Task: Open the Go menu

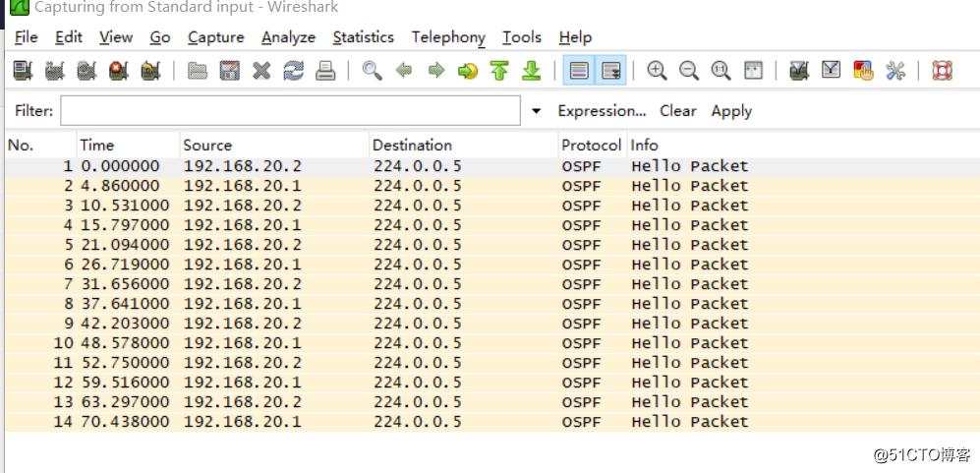Action: point(160,37)
